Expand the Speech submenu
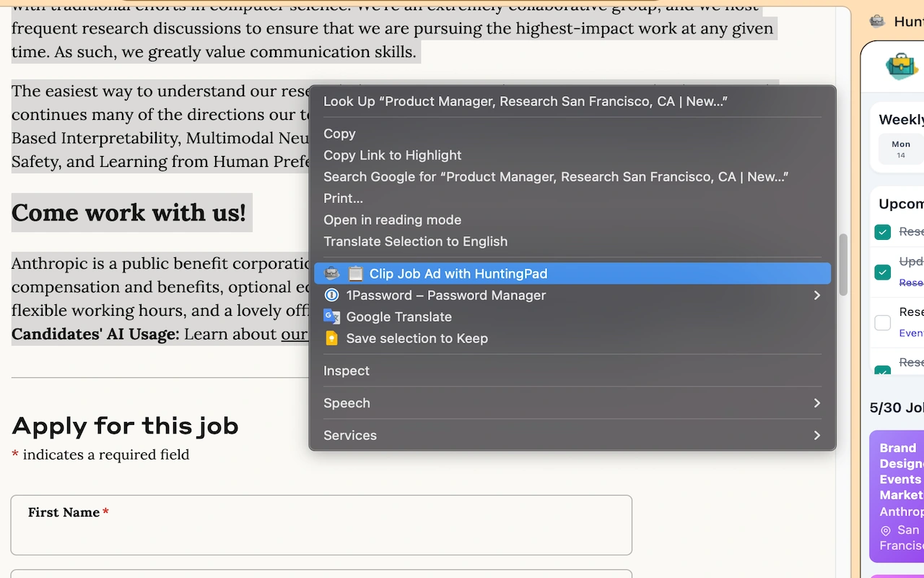The width and height of the screenshot is (924, 578). (816, 403)
